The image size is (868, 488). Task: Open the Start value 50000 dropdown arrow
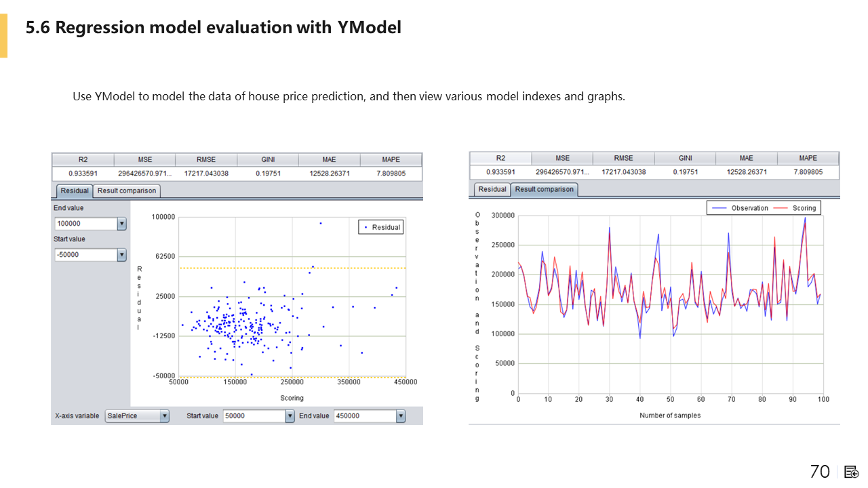click(x=290, y=416)
